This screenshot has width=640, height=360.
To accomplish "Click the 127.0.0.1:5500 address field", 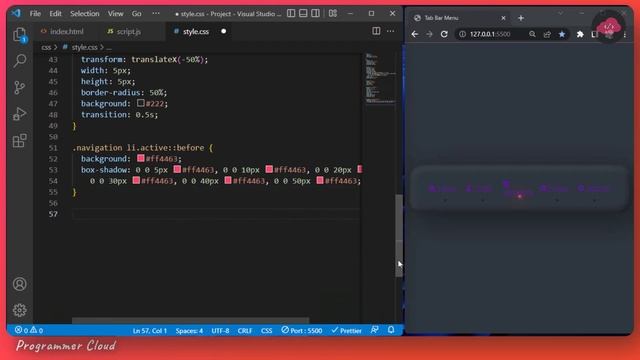I will coord(490,34).
